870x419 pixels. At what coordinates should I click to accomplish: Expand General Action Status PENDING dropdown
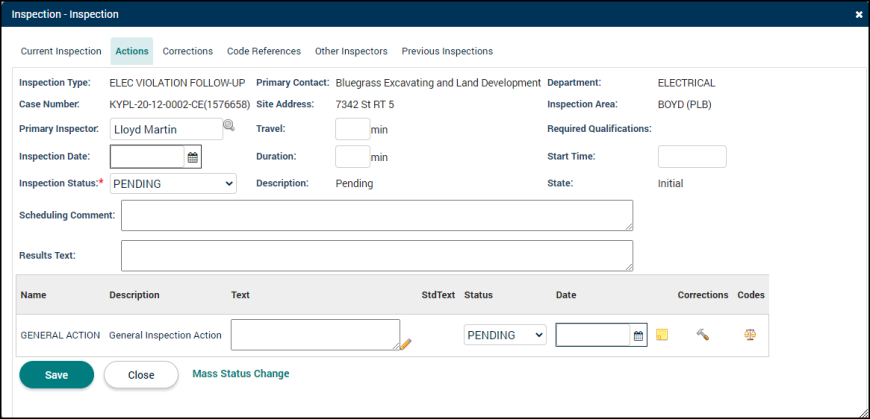(505, 335)
